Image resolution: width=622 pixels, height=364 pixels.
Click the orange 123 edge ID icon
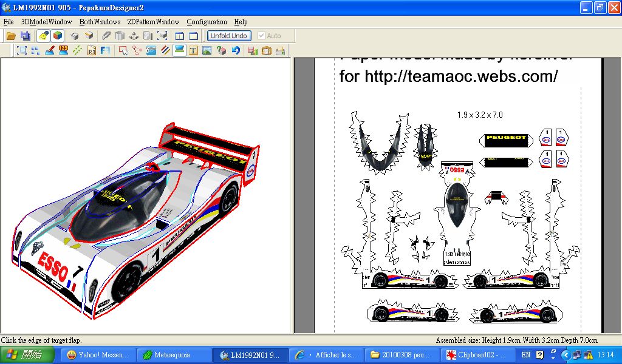click(63, 50)
